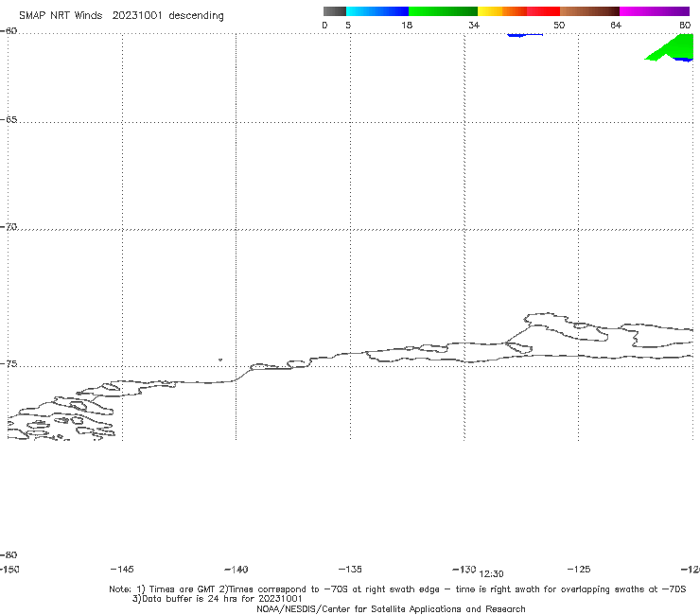Select the date 20231001 in the title
700x615 pixels.
[136, 15]
